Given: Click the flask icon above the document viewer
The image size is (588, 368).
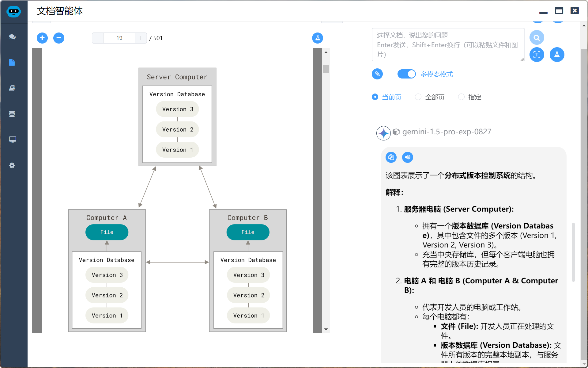Looking at the screenshot, I should (x=318, y=38).
